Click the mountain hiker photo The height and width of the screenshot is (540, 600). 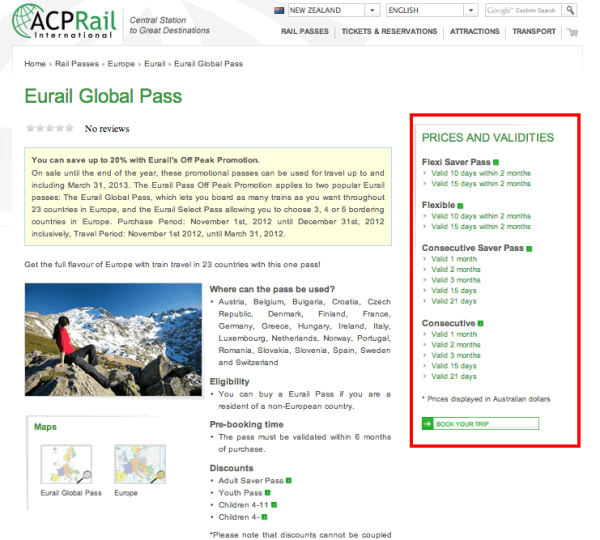click(113, 339)
